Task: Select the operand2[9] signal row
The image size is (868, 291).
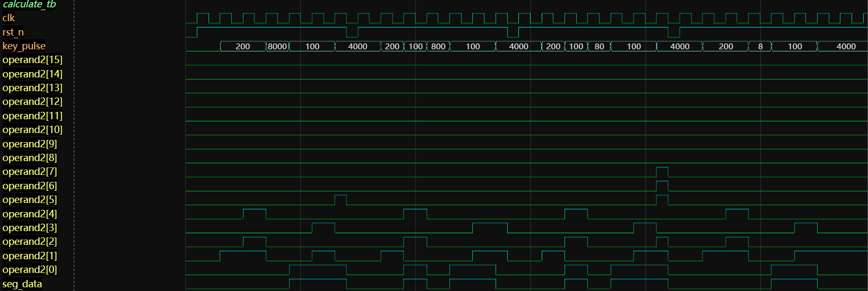Action: tap(30, 144)
